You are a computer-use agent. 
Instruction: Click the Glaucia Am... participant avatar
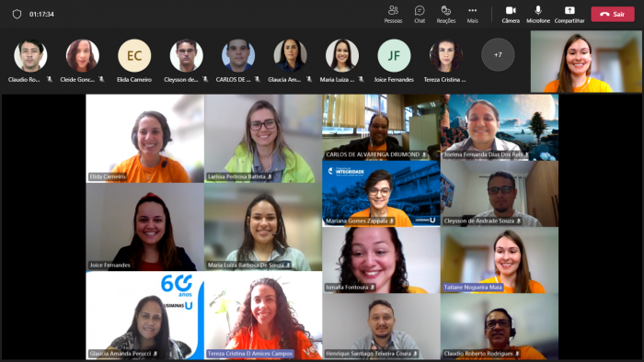tap(291, 55)
